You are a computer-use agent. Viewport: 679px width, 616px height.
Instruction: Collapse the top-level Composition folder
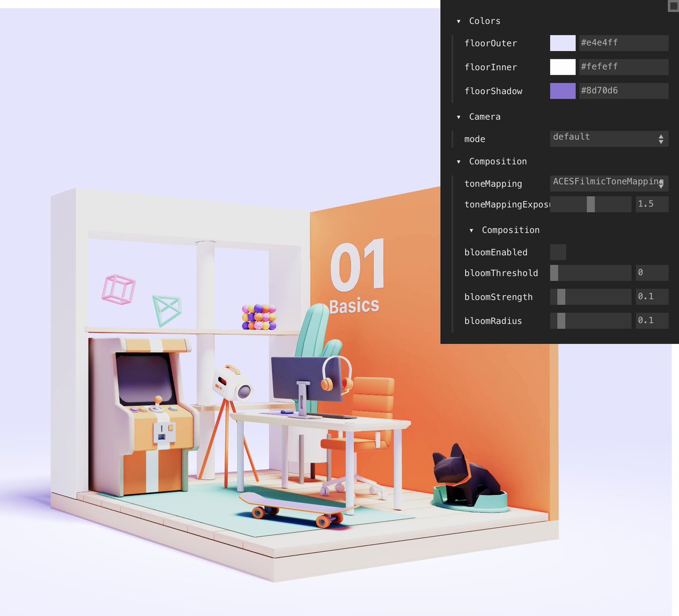coord(492,161)
